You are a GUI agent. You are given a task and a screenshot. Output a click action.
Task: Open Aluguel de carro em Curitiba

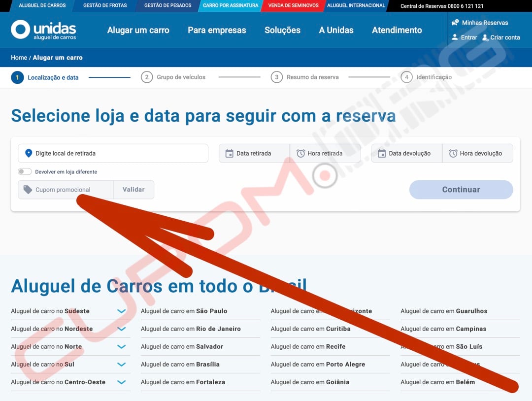pyautogui.click(x=310, y=329)
